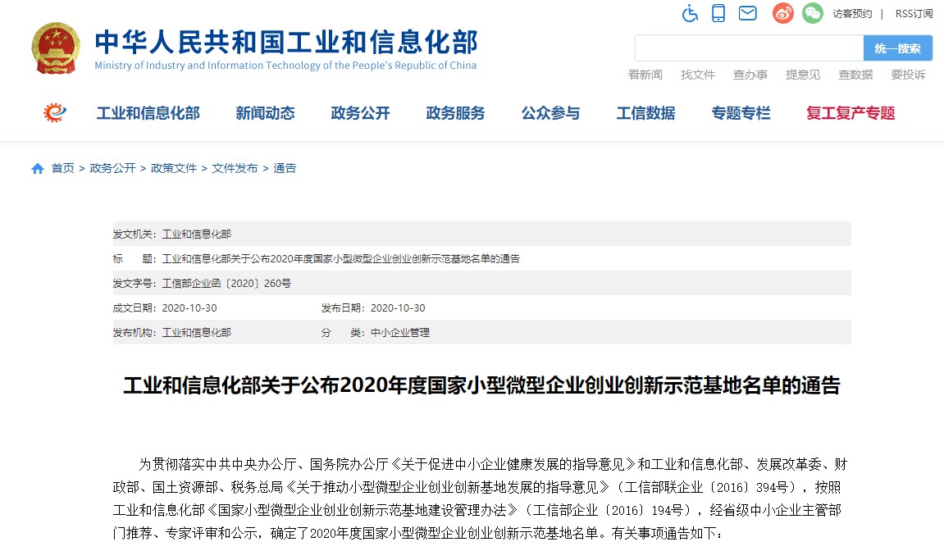This screenshot has height=560, width=944.
Task: Click the accessibility wheelchair icon
Action: click(x=690, y=13)
